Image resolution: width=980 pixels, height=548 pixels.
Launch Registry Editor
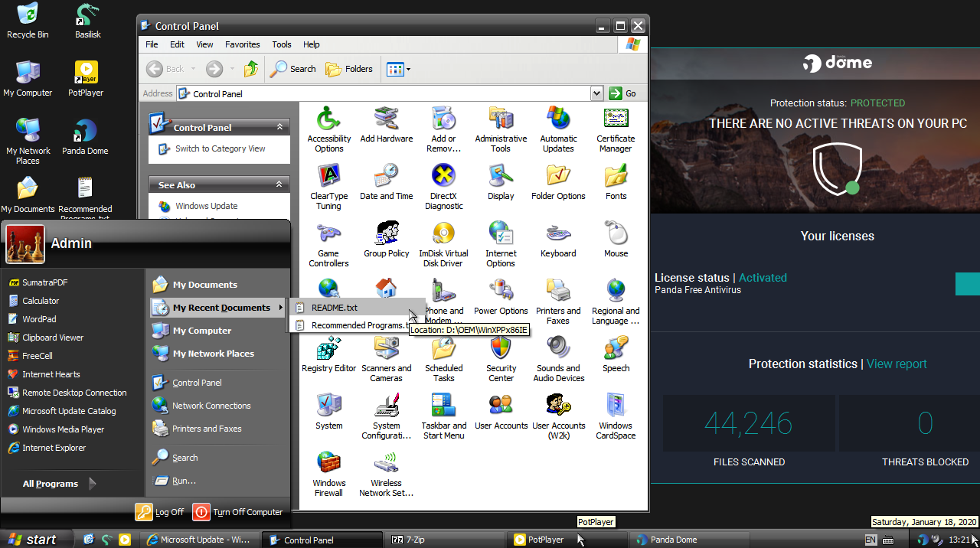point(329,354)
